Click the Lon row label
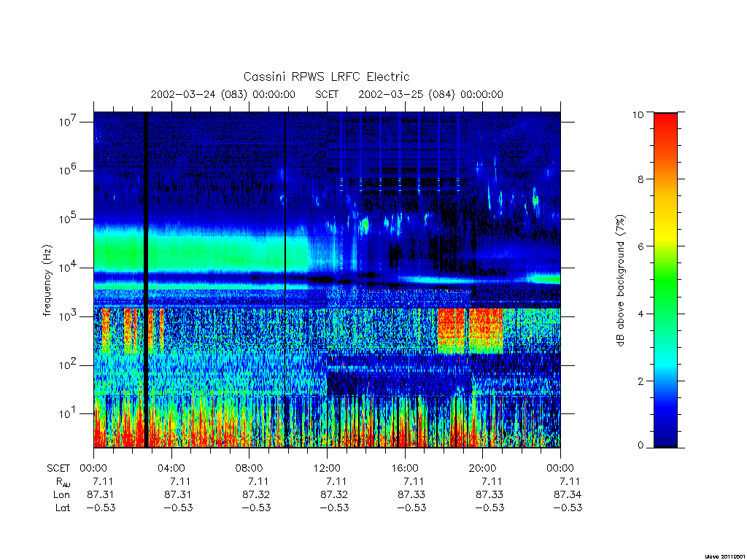Viewport: 747px width, 560px height. pyautogui.click(x=61, y=495)
